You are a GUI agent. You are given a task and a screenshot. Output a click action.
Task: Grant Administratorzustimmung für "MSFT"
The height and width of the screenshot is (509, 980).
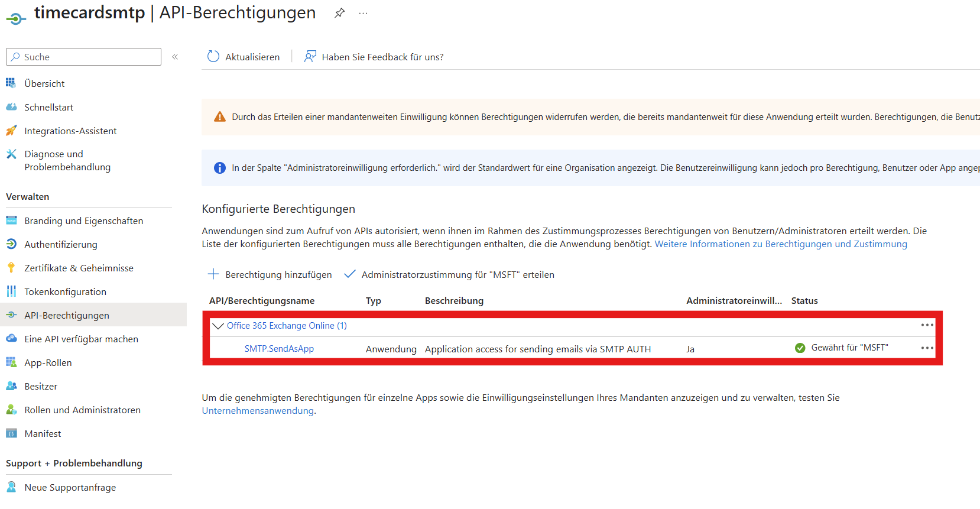449,274
